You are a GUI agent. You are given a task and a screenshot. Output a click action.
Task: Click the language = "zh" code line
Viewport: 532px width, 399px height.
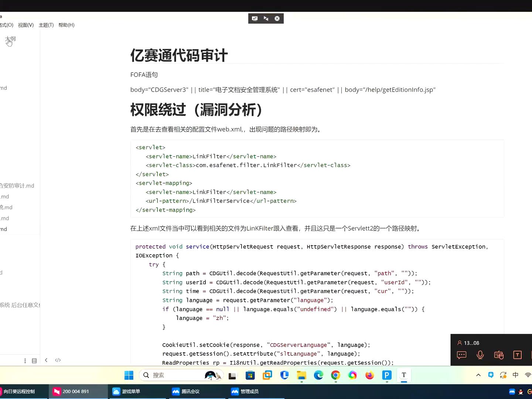click(202, 318)
